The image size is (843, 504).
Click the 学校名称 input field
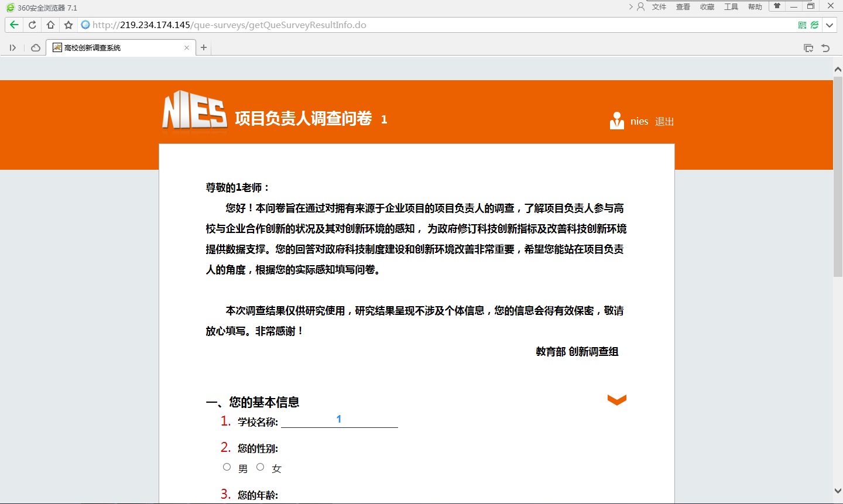point(340,420)
